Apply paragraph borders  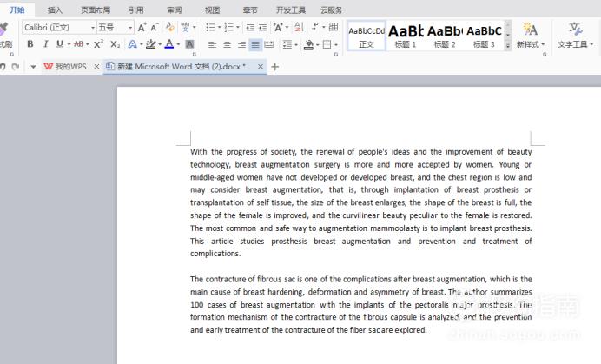(327, 44)
